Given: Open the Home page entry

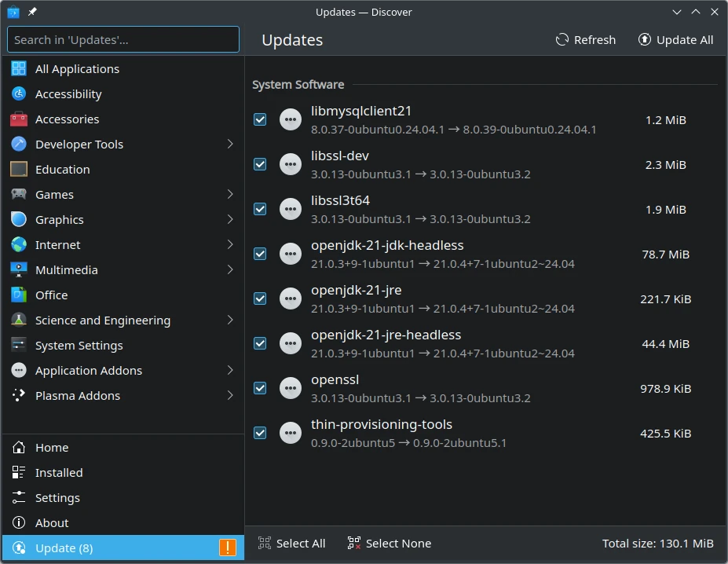Looking at the screenshot, I should (x=123, y=448).
